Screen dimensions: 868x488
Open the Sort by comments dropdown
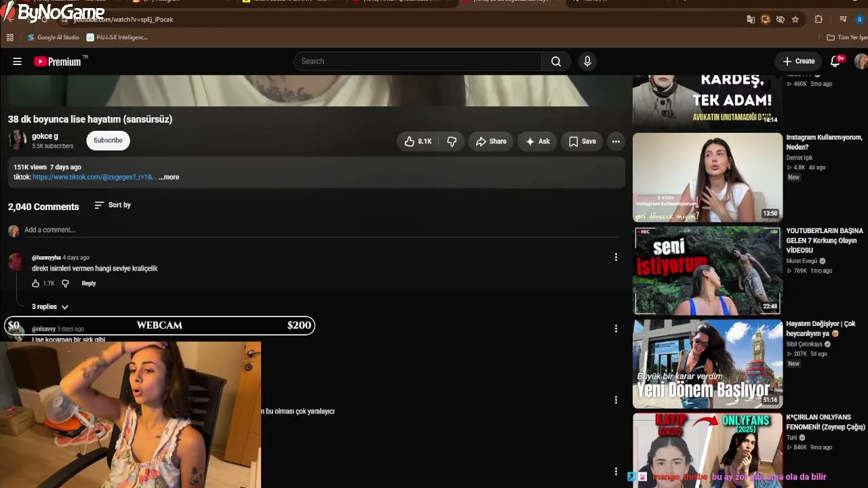[x=113, y=205]
